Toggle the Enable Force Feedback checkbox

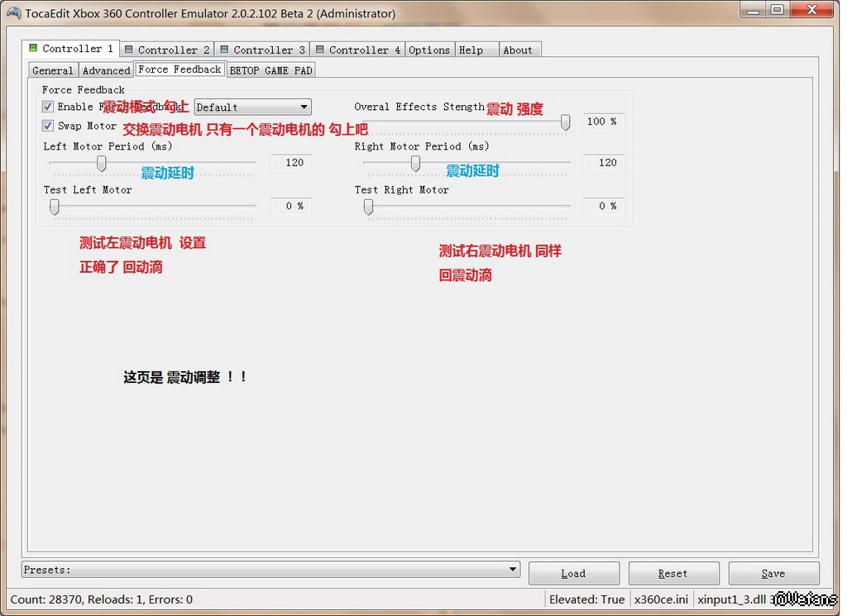pyautogui.click(x=47, y=107)
